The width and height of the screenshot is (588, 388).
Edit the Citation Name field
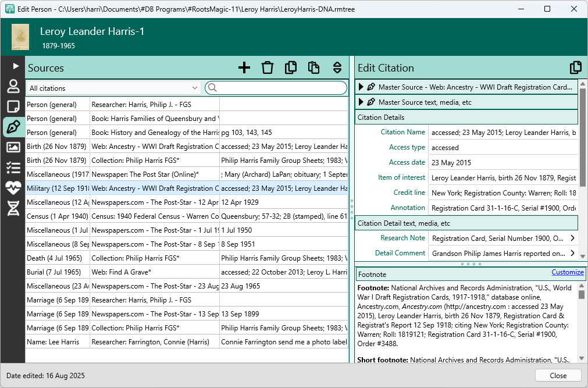coord(503,133)
